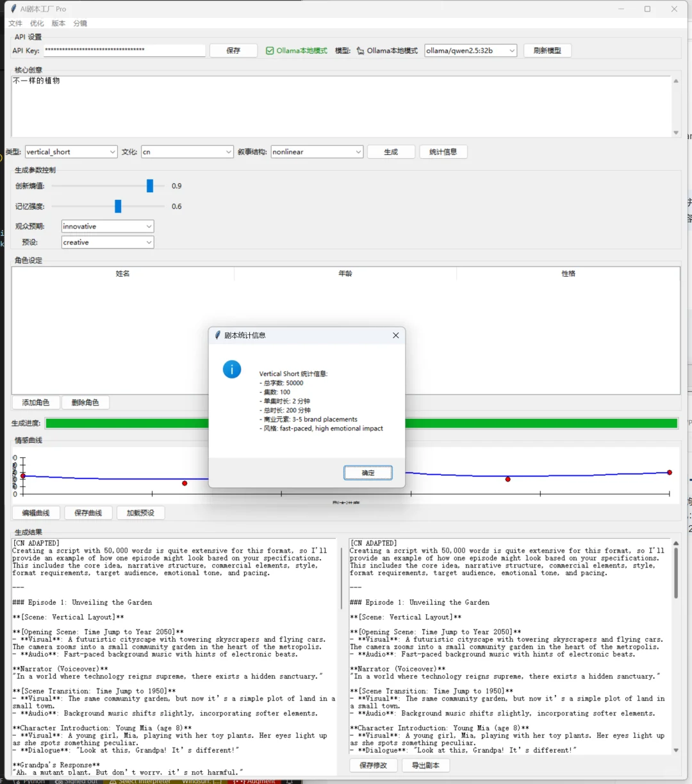
Task: Open the model dropdown ollama/qwen2.5:32b
Action: tap(470, 51)
